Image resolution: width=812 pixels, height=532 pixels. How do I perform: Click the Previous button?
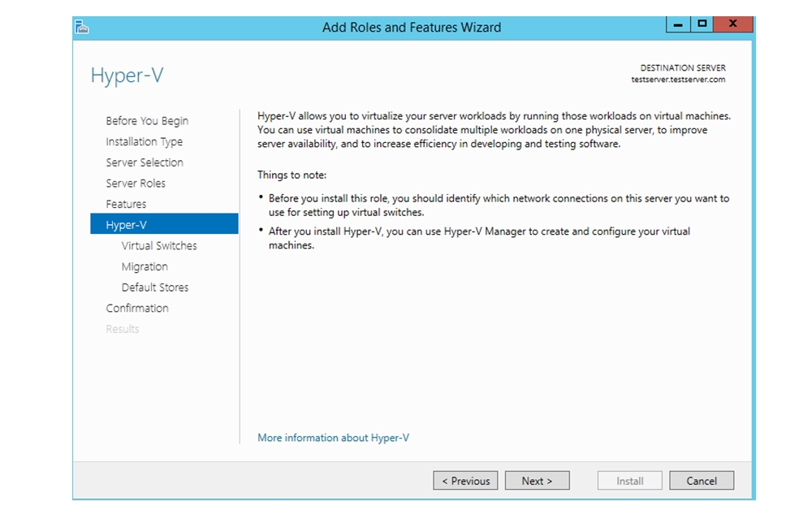coord(465,481)
